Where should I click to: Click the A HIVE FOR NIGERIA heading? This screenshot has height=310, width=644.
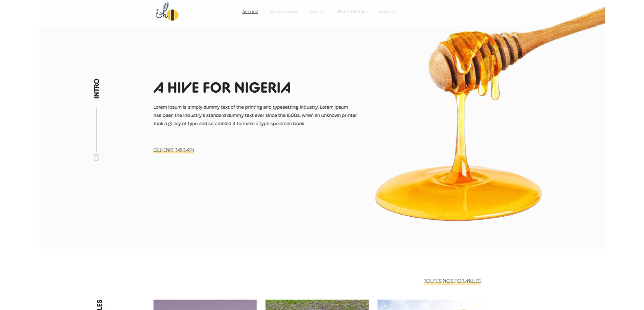(222, 88)
